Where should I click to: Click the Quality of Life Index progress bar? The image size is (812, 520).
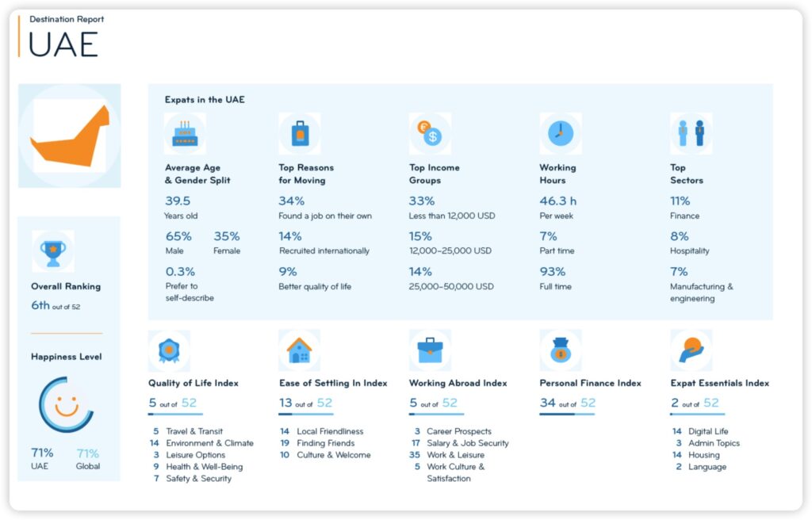pos(175,414)
